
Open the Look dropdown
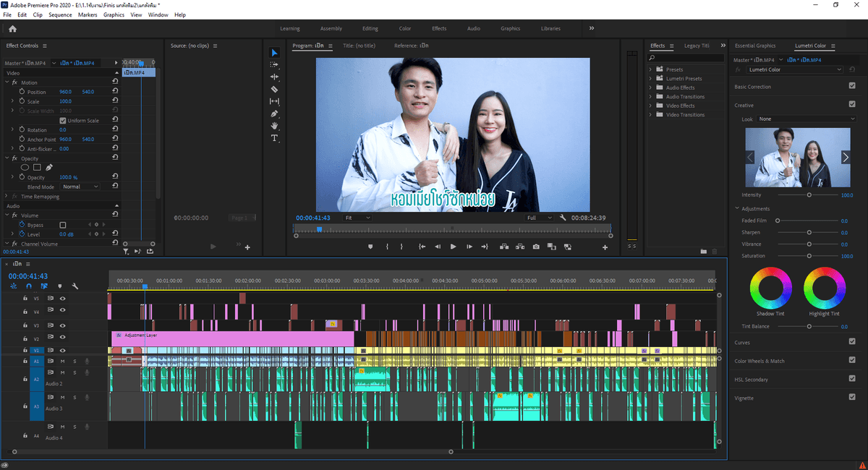(x=807, y=119)
